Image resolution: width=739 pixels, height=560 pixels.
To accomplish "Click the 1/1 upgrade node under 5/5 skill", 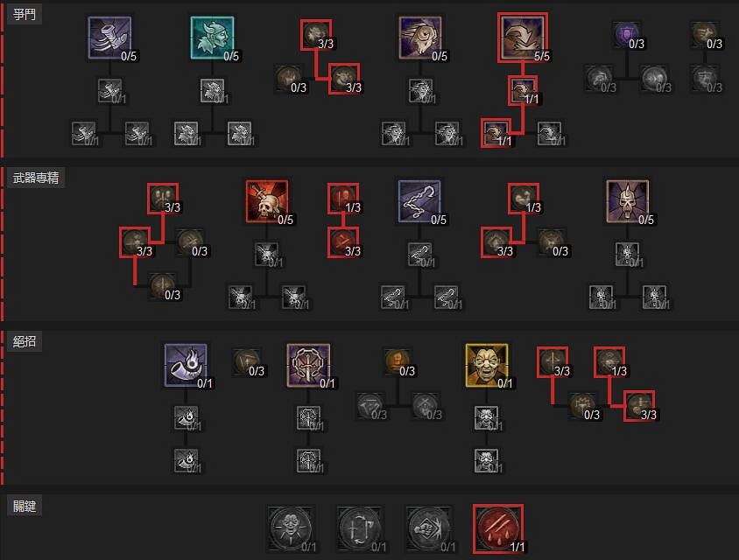I will click(523, 90).
